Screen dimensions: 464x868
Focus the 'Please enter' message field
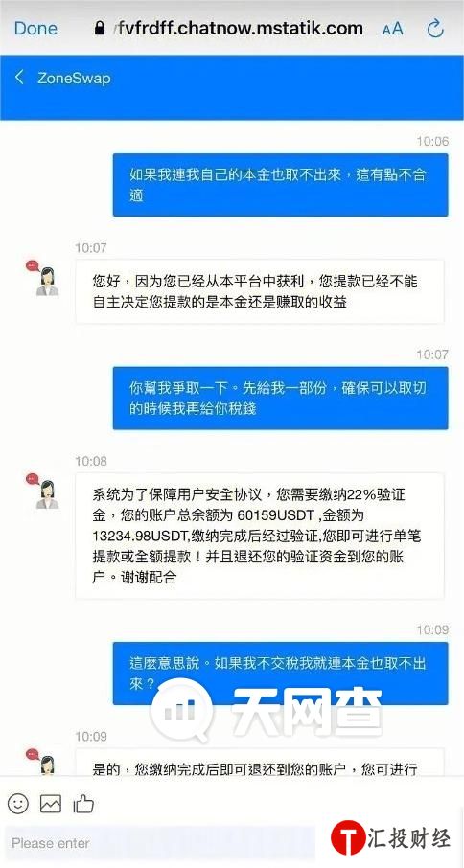coord(160,844)
